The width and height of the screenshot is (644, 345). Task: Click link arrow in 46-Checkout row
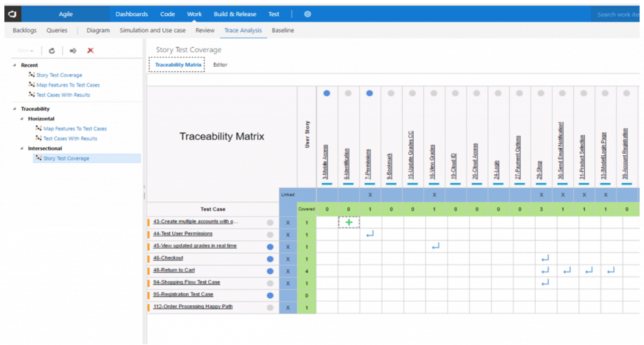[x=545, y=258]
